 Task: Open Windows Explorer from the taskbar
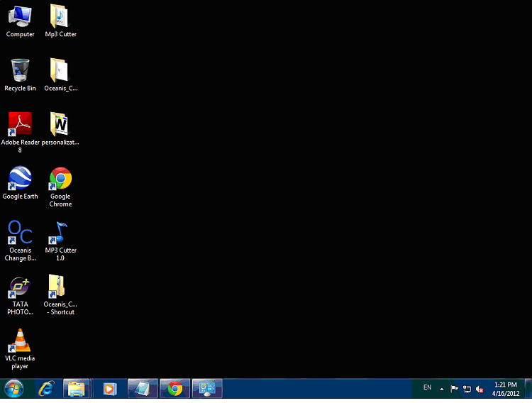[77, 388]
